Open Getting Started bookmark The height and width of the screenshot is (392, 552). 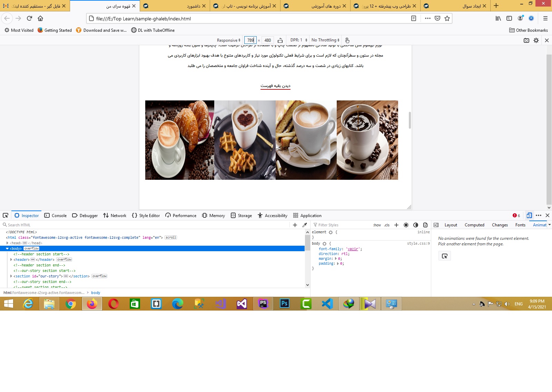point(55,30)
